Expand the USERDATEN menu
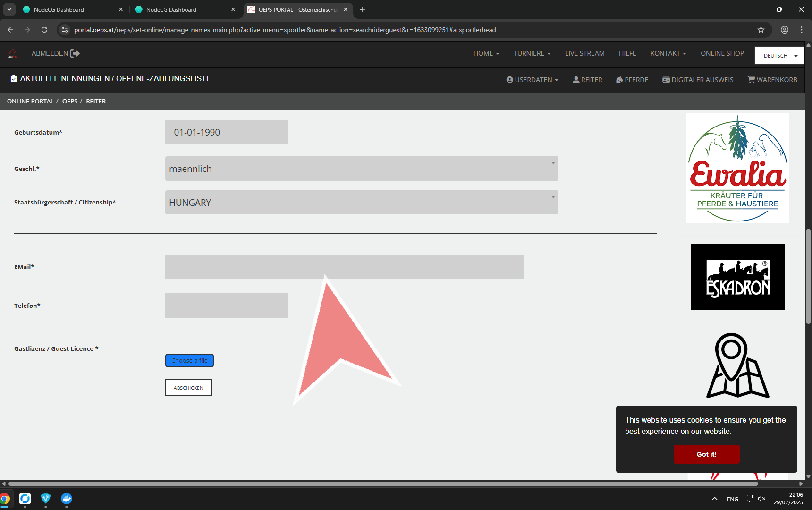Screen dimensions: 812x510 pos(532,80)
